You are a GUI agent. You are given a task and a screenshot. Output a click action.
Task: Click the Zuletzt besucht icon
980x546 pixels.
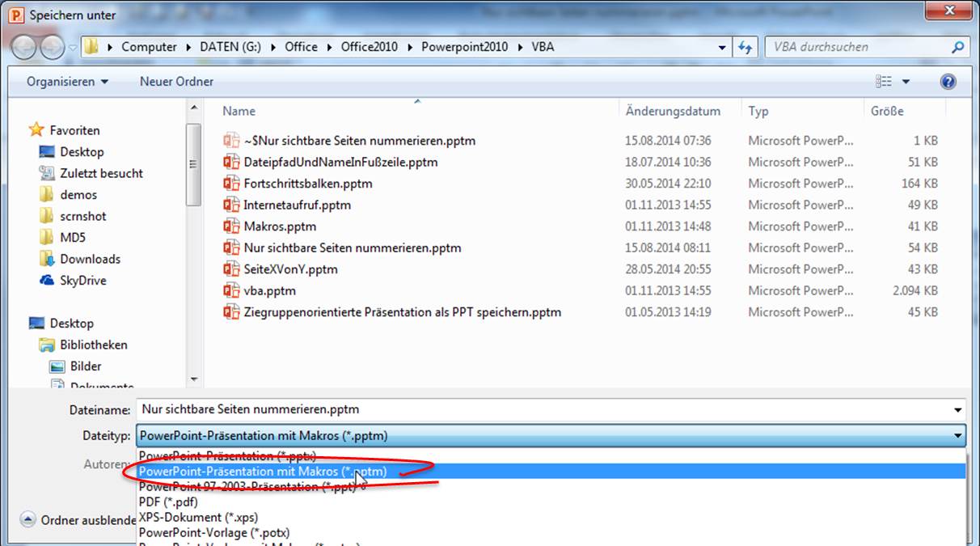(x=47, y=173)
